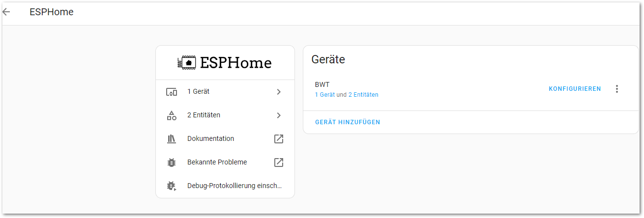The width and height of the screenshot is (644, 218).
Task: Enable Debug-Protokollierung logging
Action: pos(234,186)
